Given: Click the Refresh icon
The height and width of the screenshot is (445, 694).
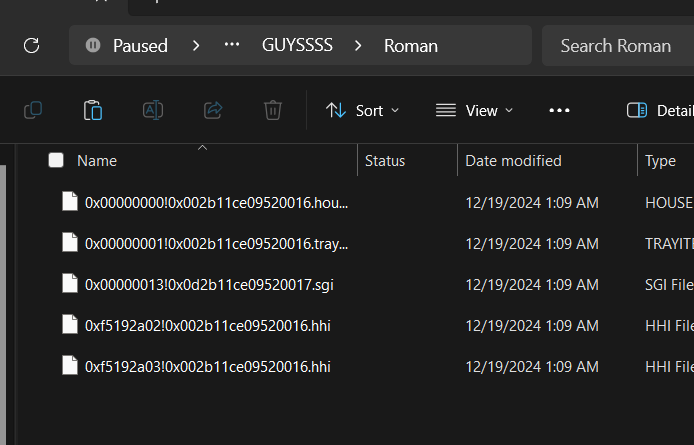Looking at the screenshot, I should (31, 46).
